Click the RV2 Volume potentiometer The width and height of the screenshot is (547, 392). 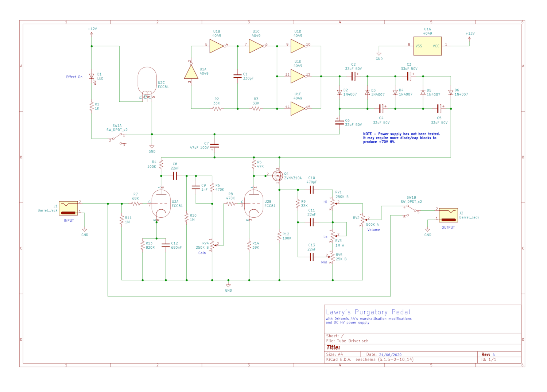pyautogui.click(x=362, y=220)
